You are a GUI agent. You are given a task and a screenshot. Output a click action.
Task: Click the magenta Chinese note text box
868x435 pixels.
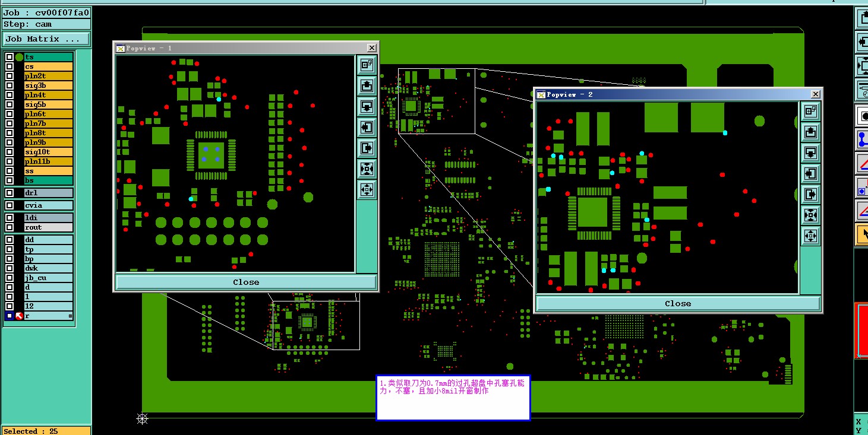[453, 398]
